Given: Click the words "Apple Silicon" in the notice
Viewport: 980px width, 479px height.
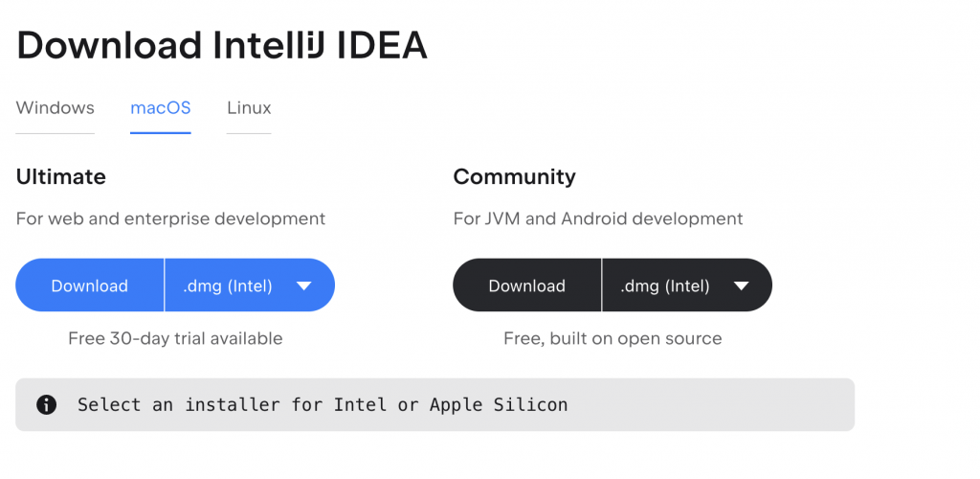Looking at the screenshot, I should [x=499, y=405].
